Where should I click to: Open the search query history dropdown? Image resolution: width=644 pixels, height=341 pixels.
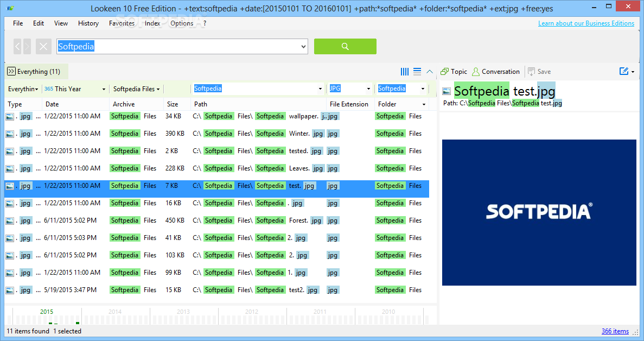[x=303, y=46]
